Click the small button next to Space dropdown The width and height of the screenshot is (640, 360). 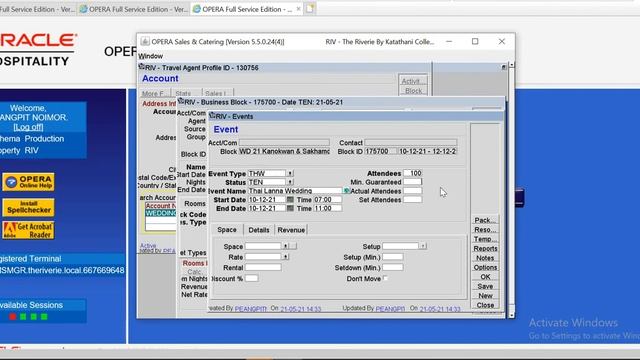(x=293, y=246)
